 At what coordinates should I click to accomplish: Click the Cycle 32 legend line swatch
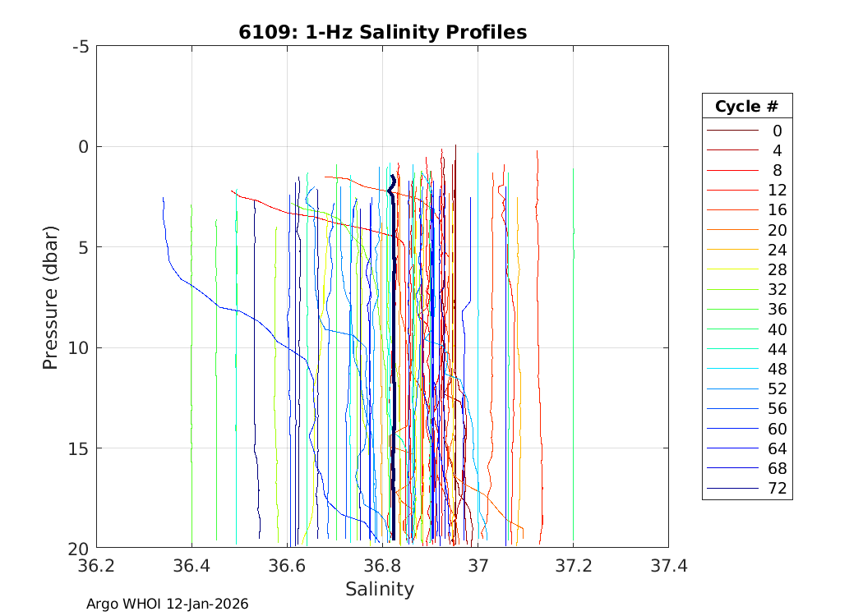(x=731, y=290)
